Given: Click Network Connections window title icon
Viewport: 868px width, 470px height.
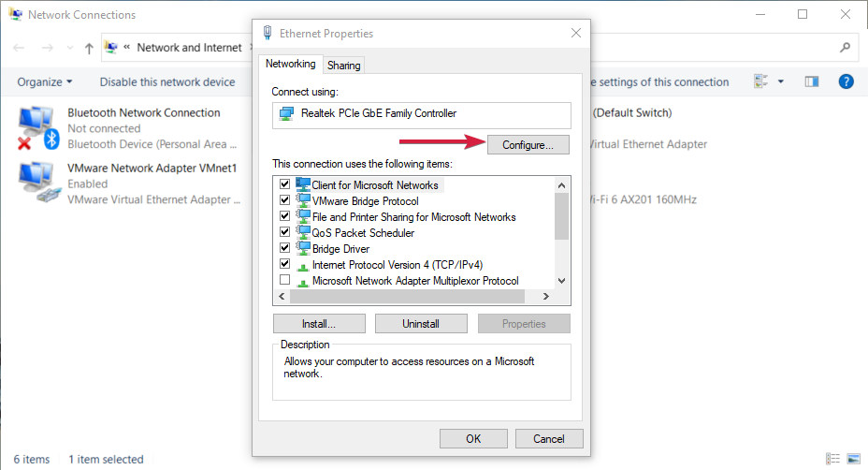Looking at the screenshot, I should coord(16,14).
